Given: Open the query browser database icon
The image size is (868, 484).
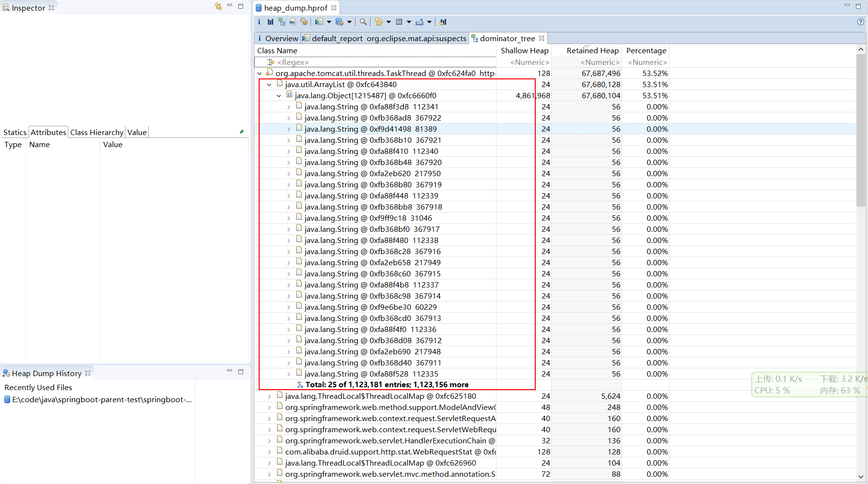Looking at the screenshot, I should (x=339, y=22).
